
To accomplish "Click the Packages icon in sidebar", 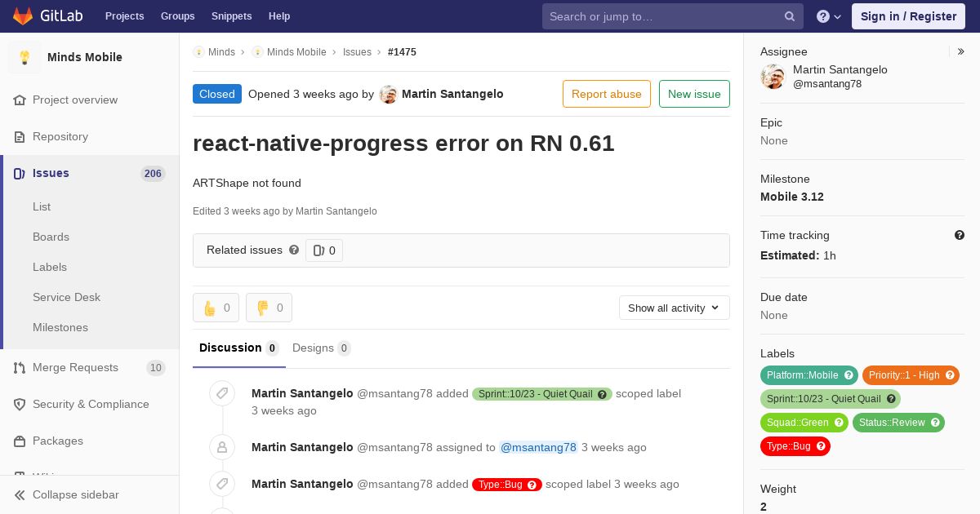I will point(20,441).
